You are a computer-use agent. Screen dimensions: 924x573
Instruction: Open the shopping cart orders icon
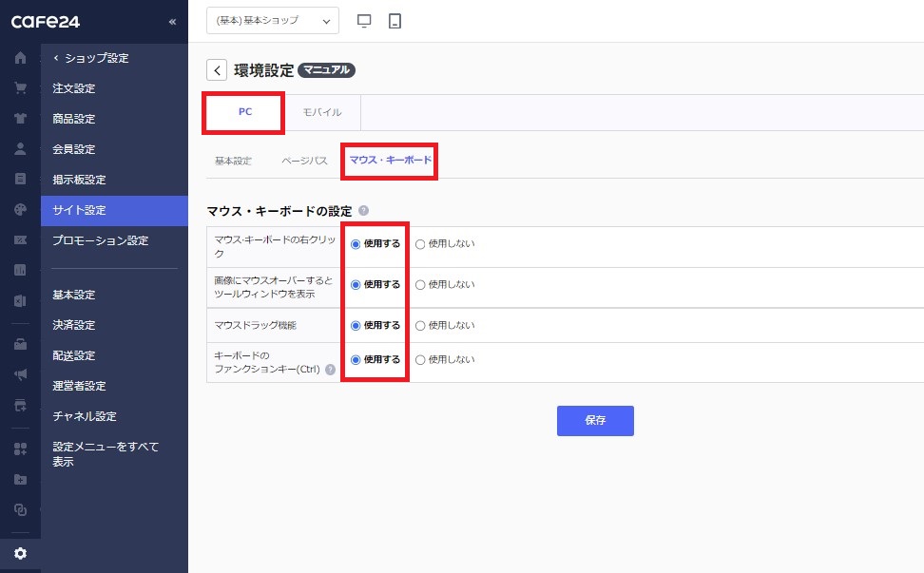tap(20, 88)
